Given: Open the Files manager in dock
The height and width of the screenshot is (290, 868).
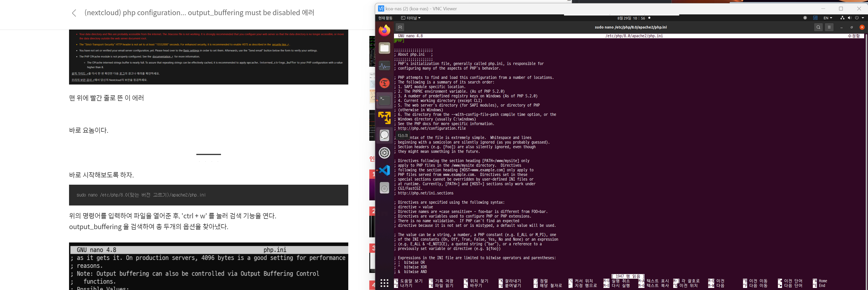Looking at the screenshot, I should [x=384, y=48].
